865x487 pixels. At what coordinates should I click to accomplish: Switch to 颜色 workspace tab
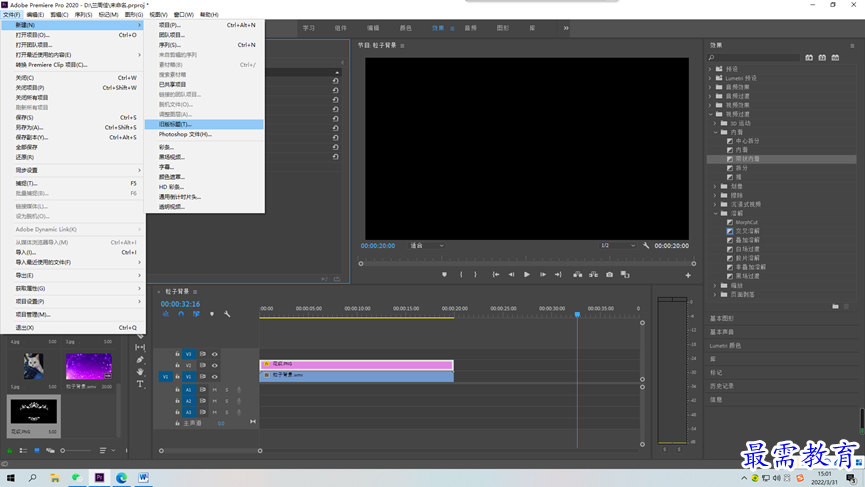[x=405, y=28]
